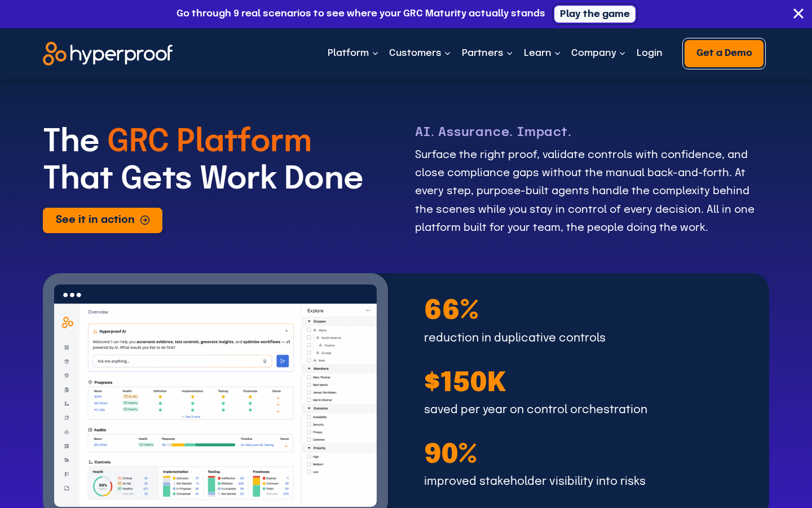Click the 90% statistic text
Viewport: 812px width, 508px height.
point(451,453)
